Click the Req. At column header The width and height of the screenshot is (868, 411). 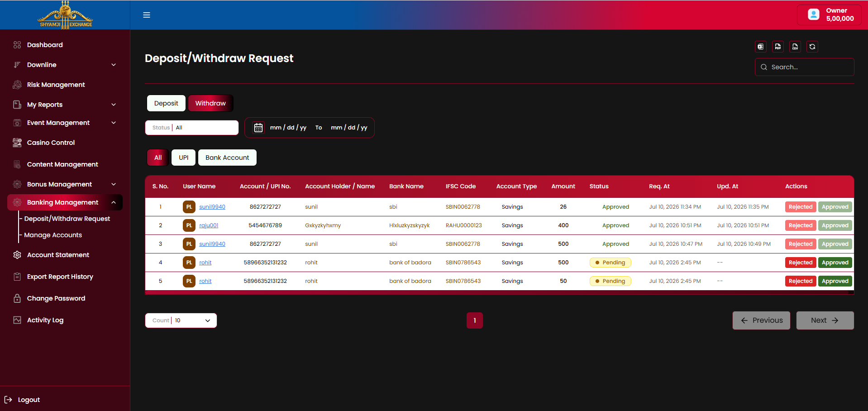659,186
